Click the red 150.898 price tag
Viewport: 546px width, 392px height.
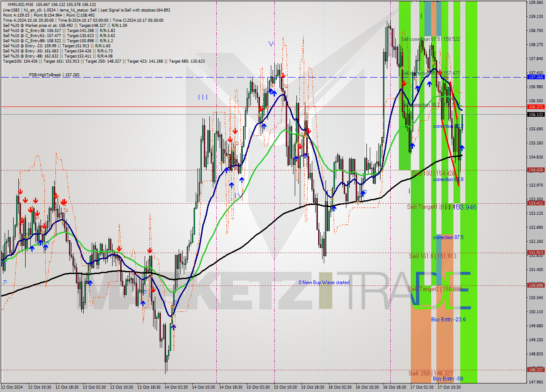coord(536,285)
